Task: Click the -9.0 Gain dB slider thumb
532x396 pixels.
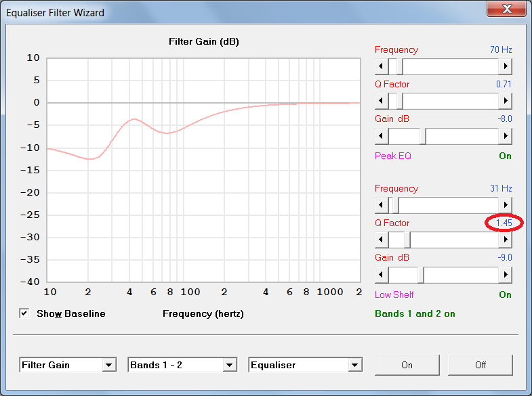Action: tap(421, 275)
